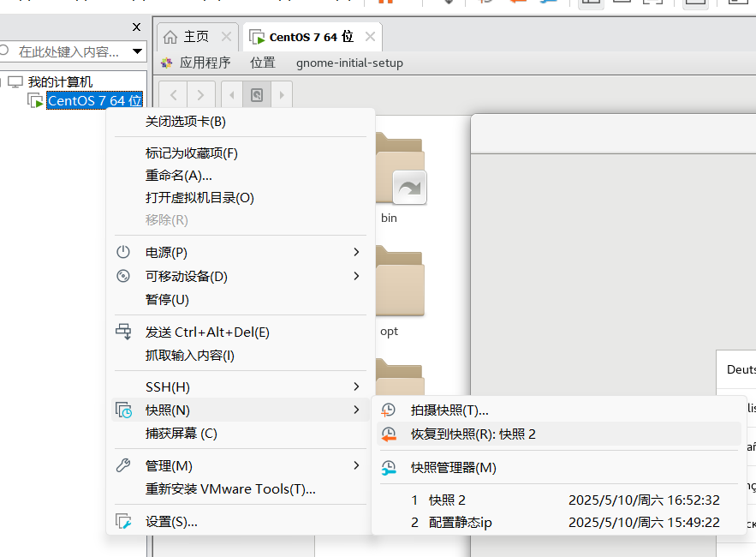Image resolution: width=756 pixels, height=557 pixels.
Task: Click the power icon beside 电源(P)
Action: pyautogui.click(x=123, y=252)
